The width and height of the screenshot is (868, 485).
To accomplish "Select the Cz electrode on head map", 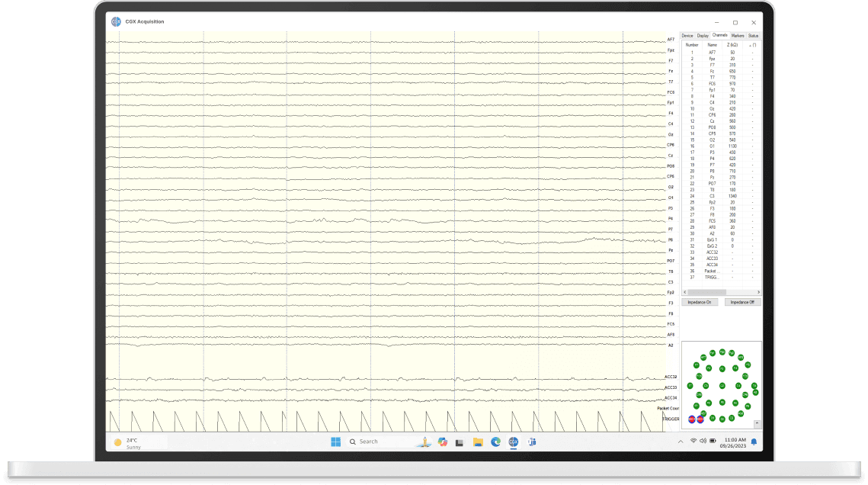I will 722,386.
